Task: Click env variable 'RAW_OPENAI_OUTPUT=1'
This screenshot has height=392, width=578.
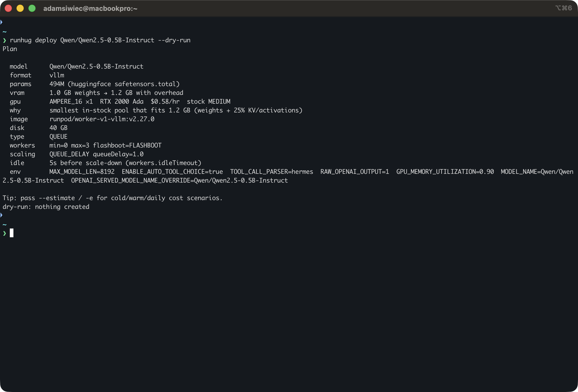Action: [x=355, y=172]
